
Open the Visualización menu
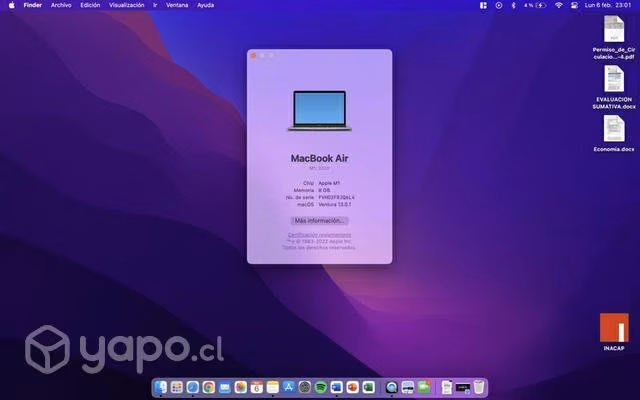point(127,5)
